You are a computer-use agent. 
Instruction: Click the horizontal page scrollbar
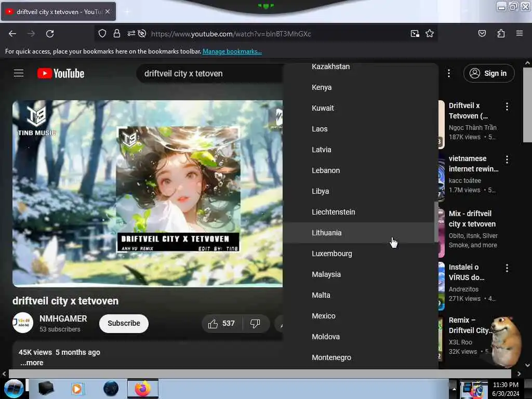260,374
